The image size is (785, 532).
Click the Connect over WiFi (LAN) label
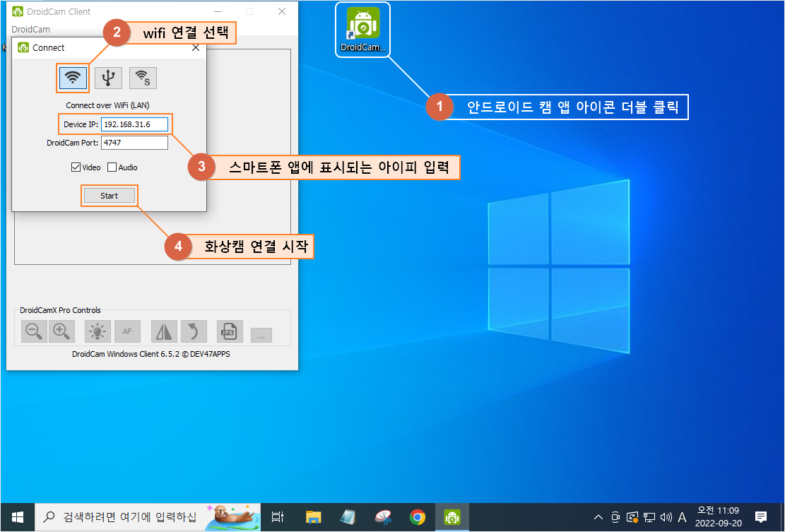click(x=107, y=105)
